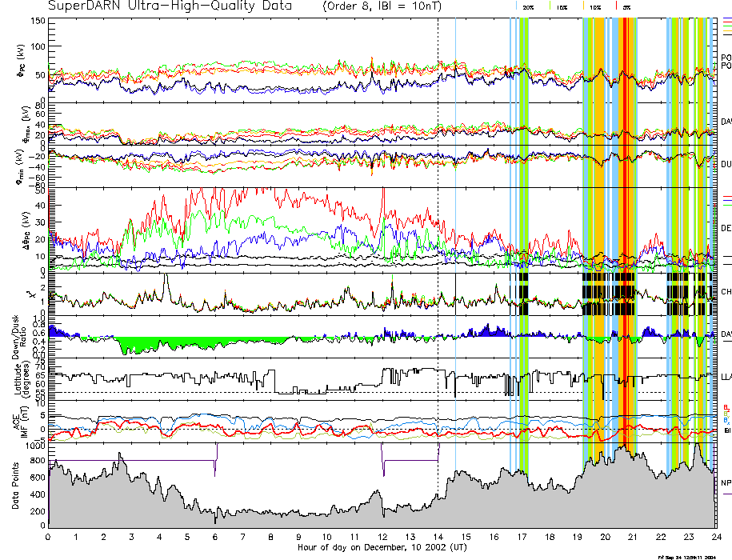Click the Bz legend label beside IMF panel
The height and width of the screenshot is (560, 732).
726,406
